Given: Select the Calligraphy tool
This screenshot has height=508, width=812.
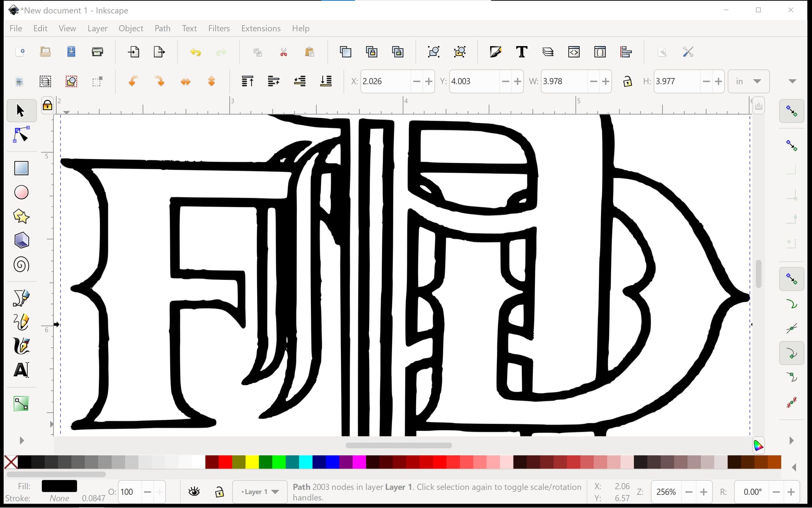Looking at the screenshot, I should click(21, 346).
